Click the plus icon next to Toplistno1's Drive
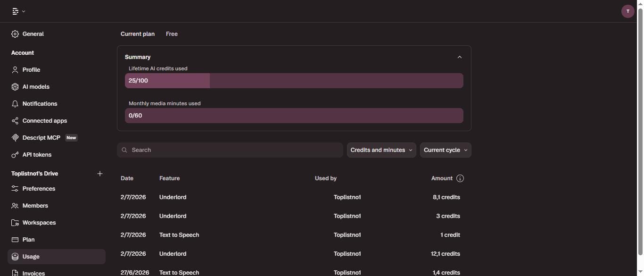644x276 pixels. click(x=100, y=174)
